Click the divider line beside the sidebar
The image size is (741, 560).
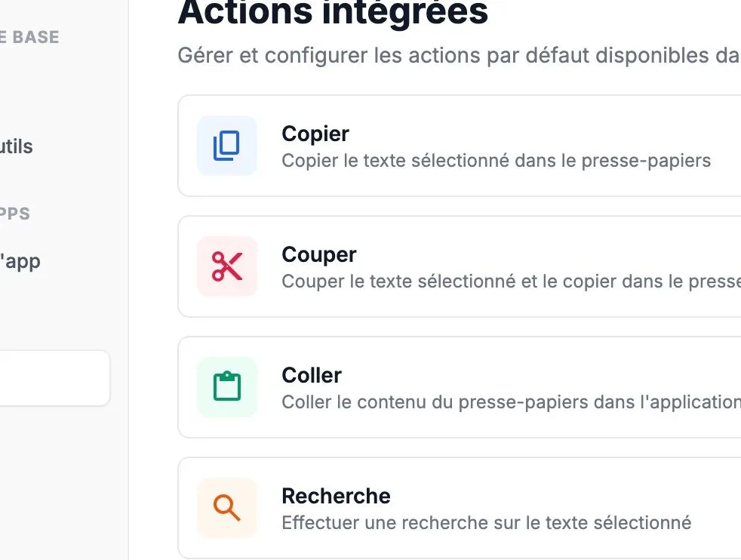(128, 280)
